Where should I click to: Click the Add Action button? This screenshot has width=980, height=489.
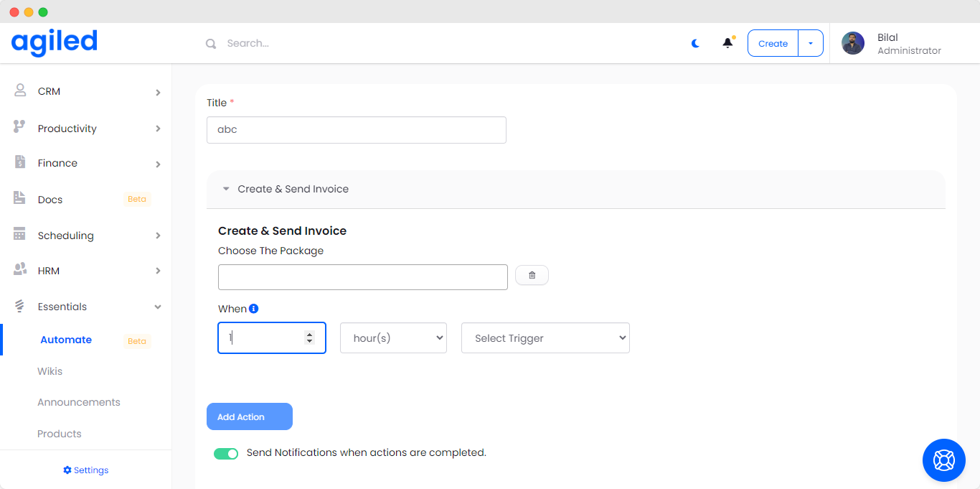249,416
